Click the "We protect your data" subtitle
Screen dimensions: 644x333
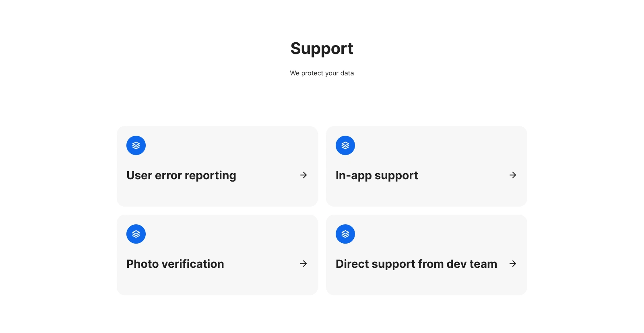322,73
